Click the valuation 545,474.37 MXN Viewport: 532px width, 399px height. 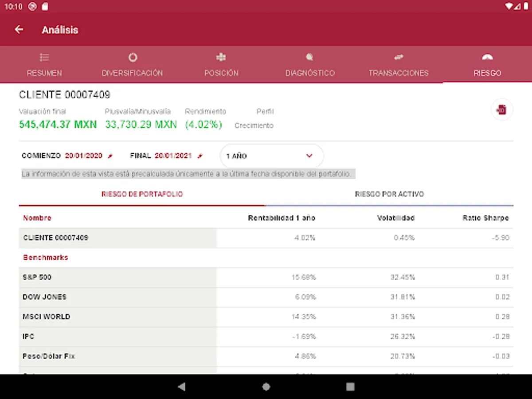[58, 125]
